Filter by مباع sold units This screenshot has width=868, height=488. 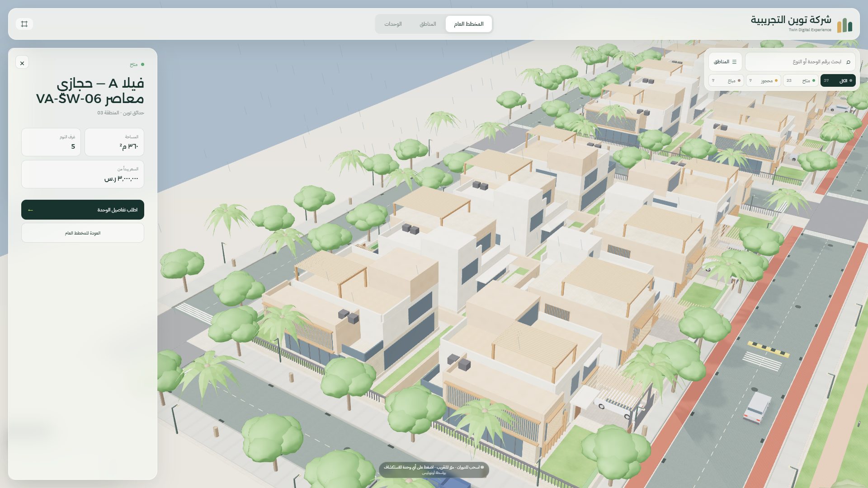click(x=726, y=80)
